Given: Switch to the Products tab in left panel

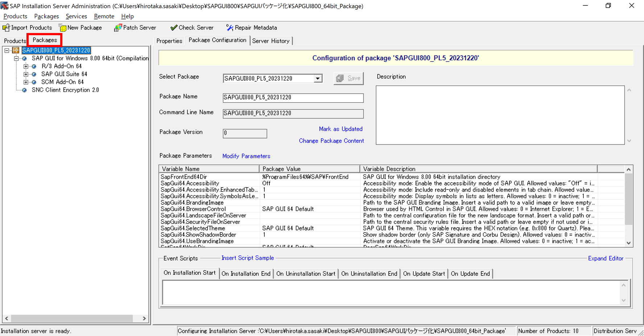Looking at the screenshot, I should coord(15,41).
